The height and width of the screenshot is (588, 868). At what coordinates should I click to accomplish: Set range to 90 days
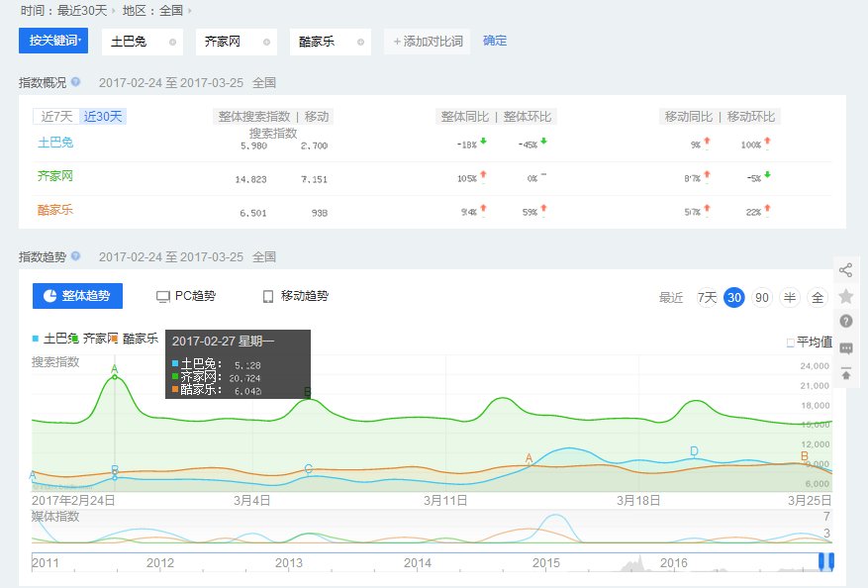pos(762,298)
